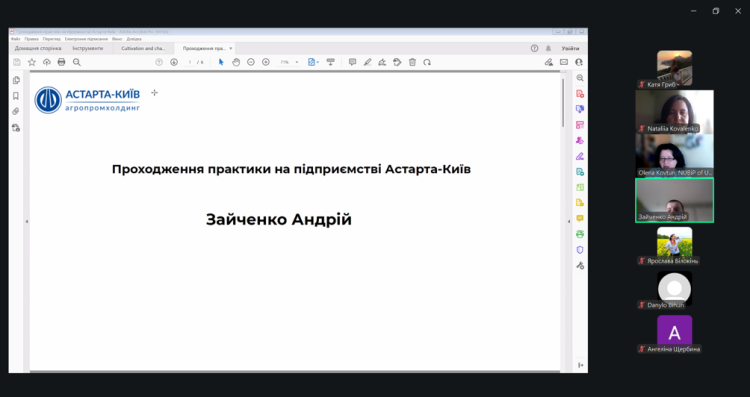Open the Довідка menu

(x=134, y=39)
